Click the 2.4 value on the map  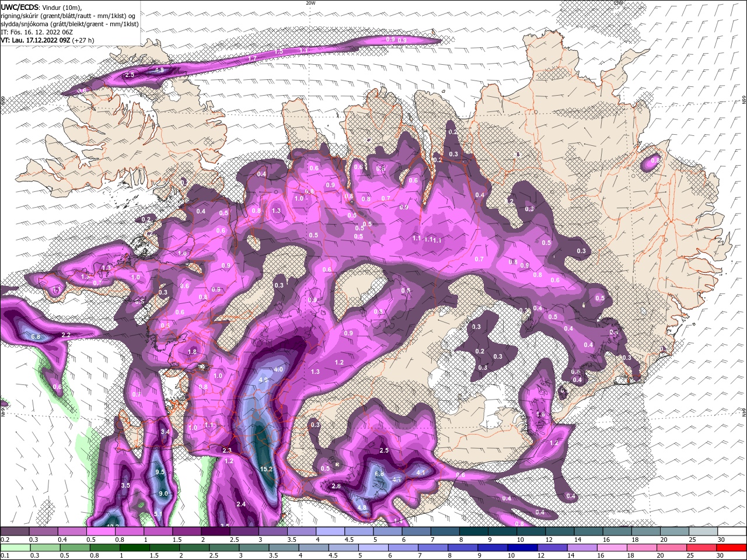click(241, 504)
